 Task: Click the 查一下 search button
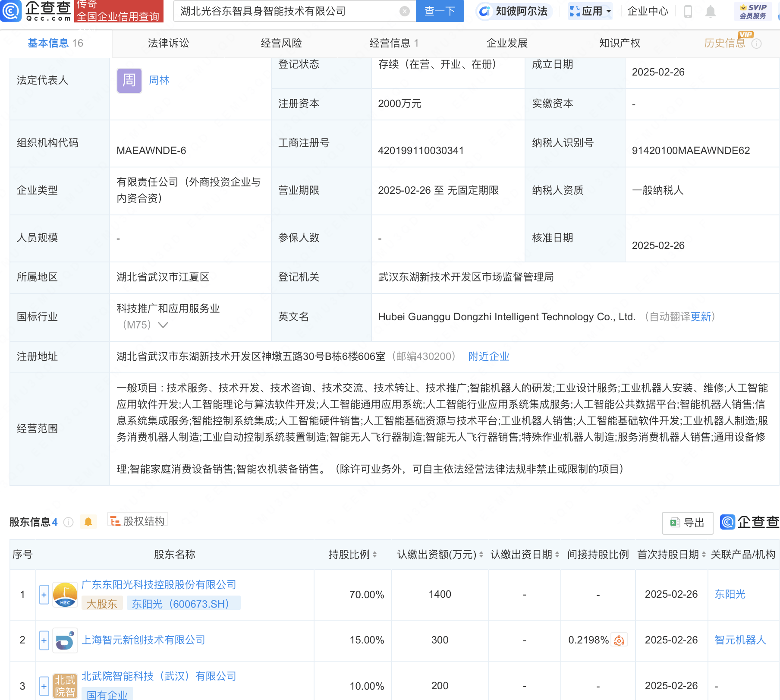pos(440,11)
